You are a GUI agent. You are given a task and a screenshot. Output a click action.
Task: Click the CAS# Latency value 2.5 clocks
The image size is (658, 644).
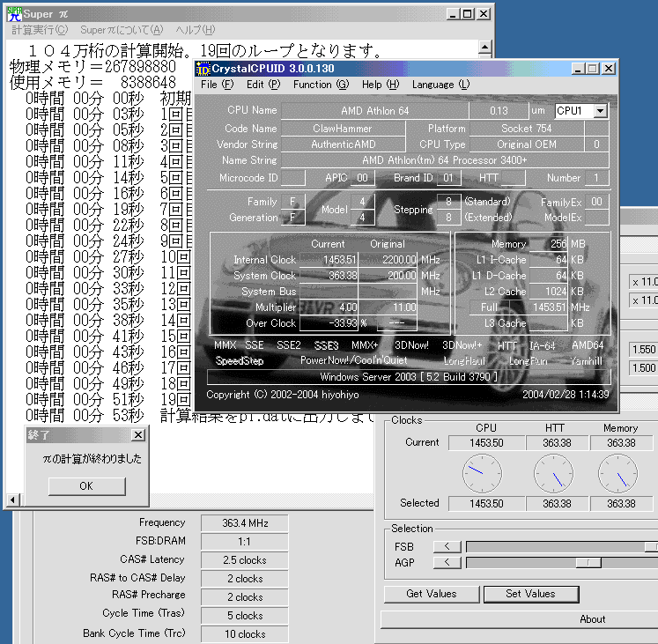click(x=245, y=560)
